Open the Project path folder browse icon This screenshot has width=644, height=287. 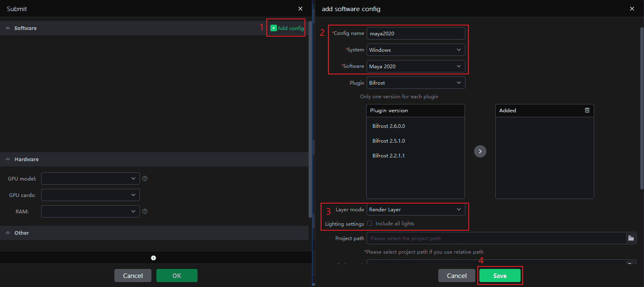(630, 238)
